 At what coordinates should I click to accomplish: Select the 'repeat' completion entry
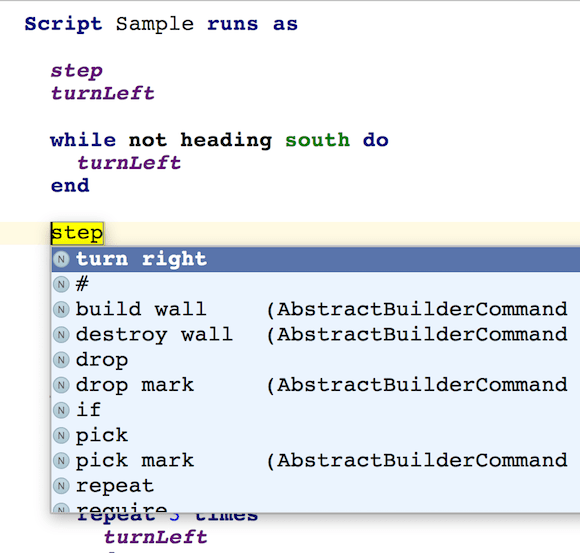[316, 486]
